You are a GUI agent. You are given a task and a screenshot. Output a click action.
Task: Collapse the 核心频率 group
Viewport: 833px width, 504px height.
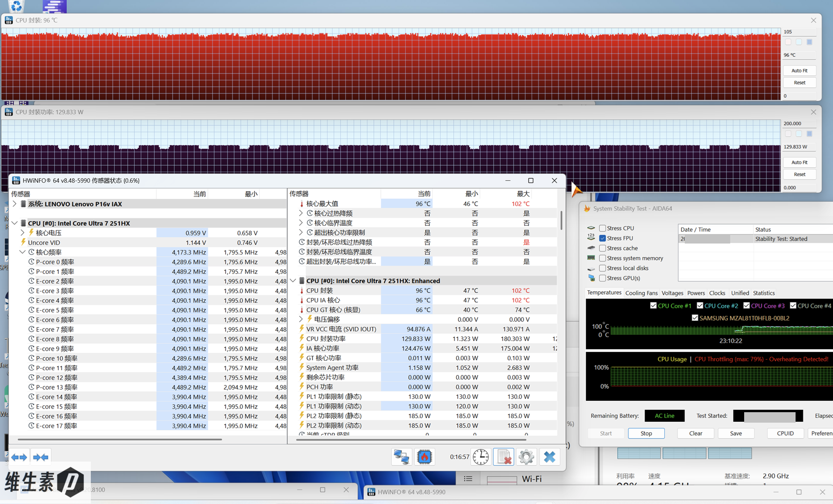22,252
